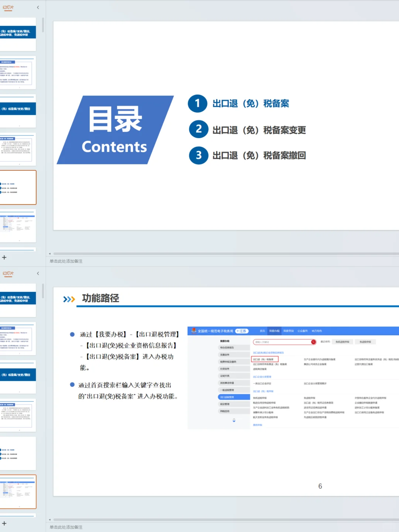Select the sixth thumbnail below the highlighted one, 目录 window
Viewport: 399px width, 532px height.
(x=18, y=226)
